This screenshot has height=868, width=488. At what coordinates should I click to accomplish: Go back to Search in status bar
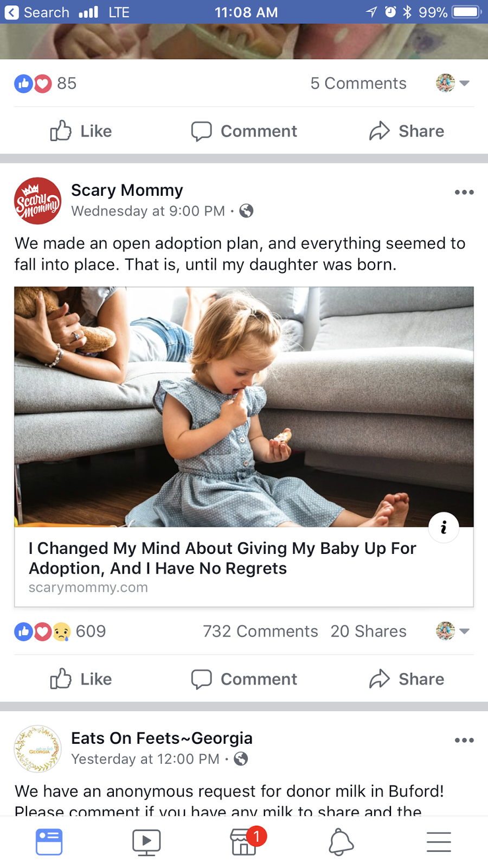37,12
